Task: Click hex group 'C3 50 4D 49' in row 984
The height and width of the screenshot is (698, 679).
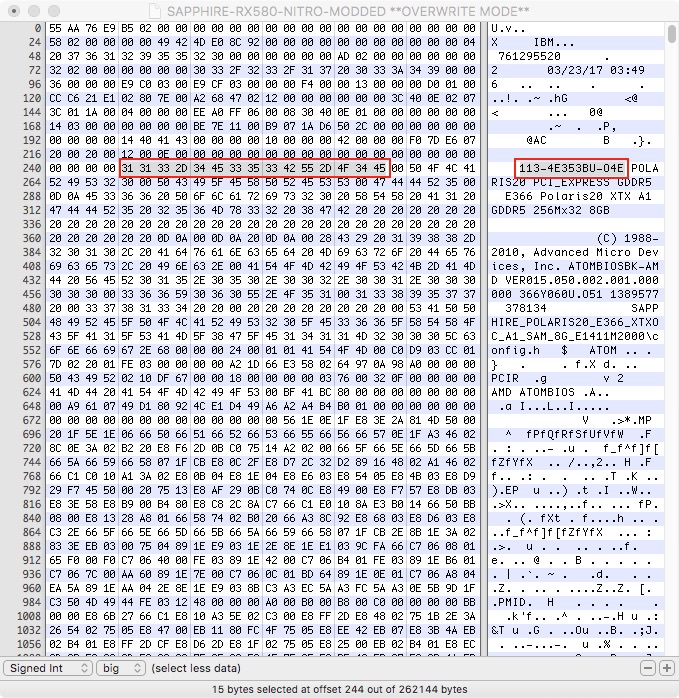Action: point(82,602)
